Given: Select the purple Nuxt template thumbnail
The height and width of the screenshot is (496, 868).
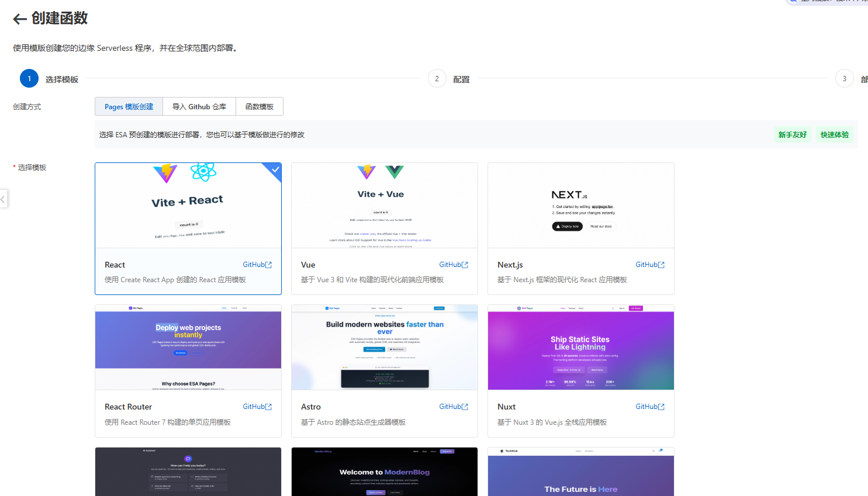Looking at the screenshot, I should (580, 348).
